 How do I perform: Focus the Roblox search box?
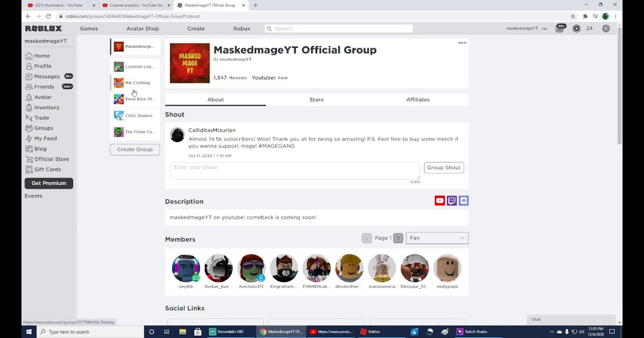(339, 28)
